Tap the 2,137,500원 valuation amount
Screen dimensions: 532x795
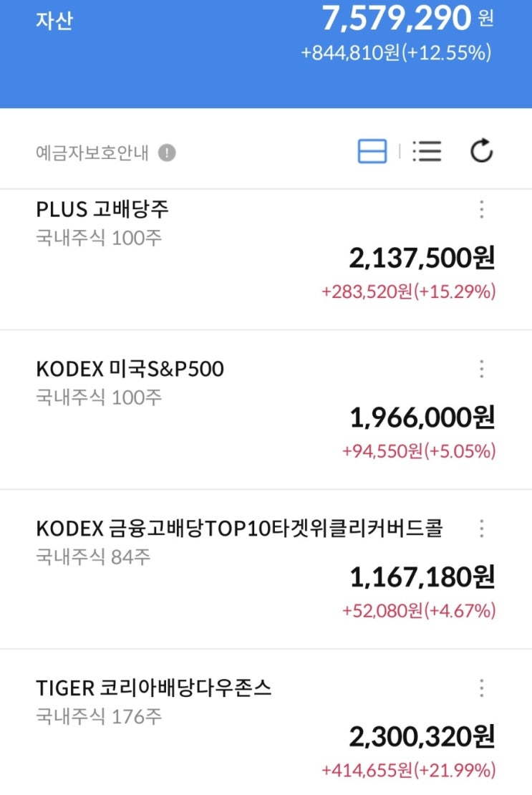(422, 258)
